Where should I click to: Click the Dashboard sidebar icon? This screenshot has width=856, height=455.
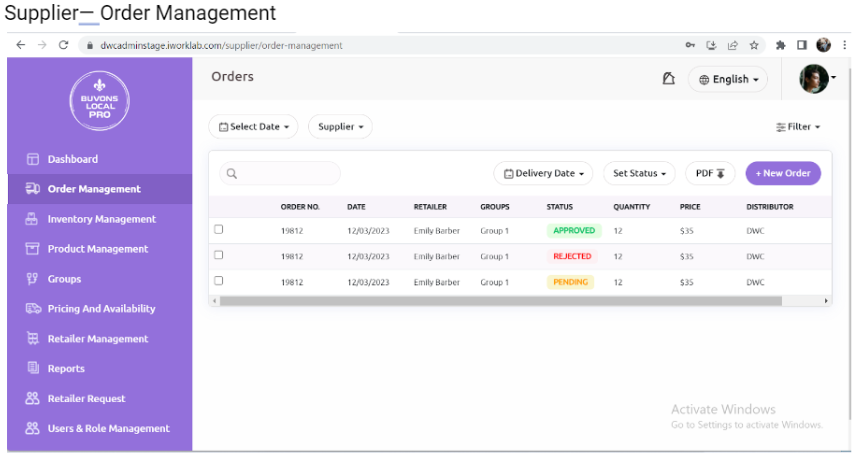tap(32, 159)
